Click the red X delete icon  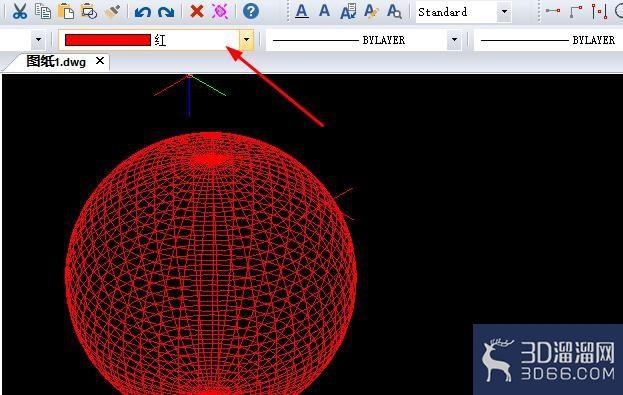[x=197, y=11]
